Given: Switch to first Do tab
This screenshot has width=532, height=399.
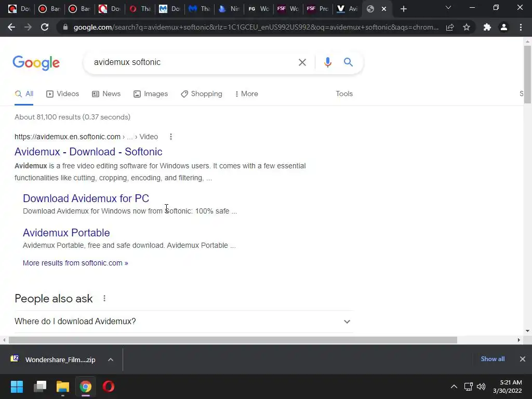Looking at the screenshot, I should 19,9.
